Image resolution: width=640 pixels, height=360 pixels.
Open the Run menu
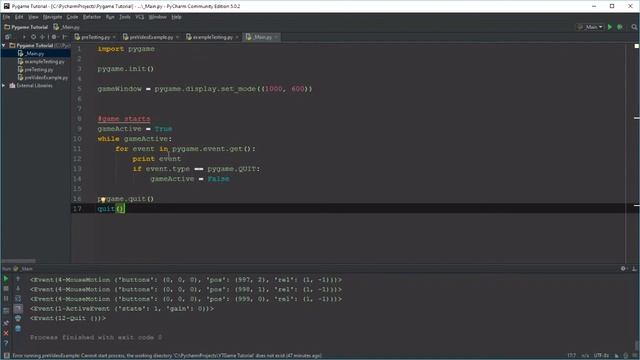click(110, 17)
